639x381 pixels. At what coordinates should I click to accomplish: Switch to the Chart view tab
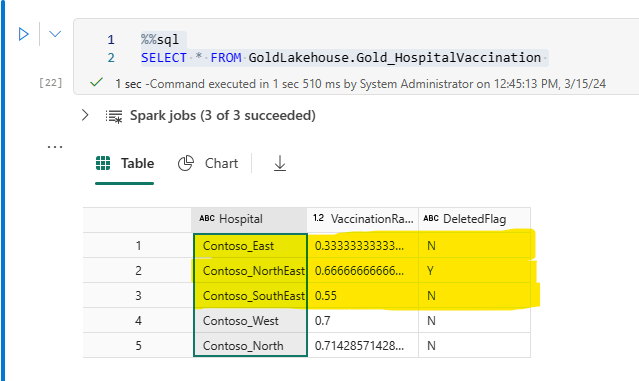coord(208,163)
